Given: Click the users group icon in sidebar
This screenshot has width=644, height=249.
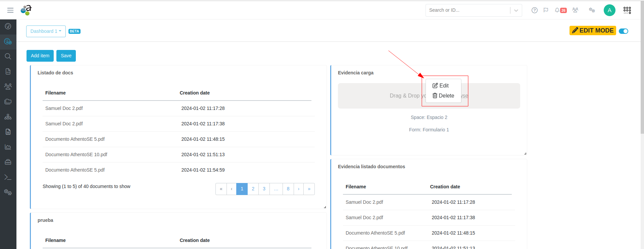Looking at the screenshot, I should [8, 86].
